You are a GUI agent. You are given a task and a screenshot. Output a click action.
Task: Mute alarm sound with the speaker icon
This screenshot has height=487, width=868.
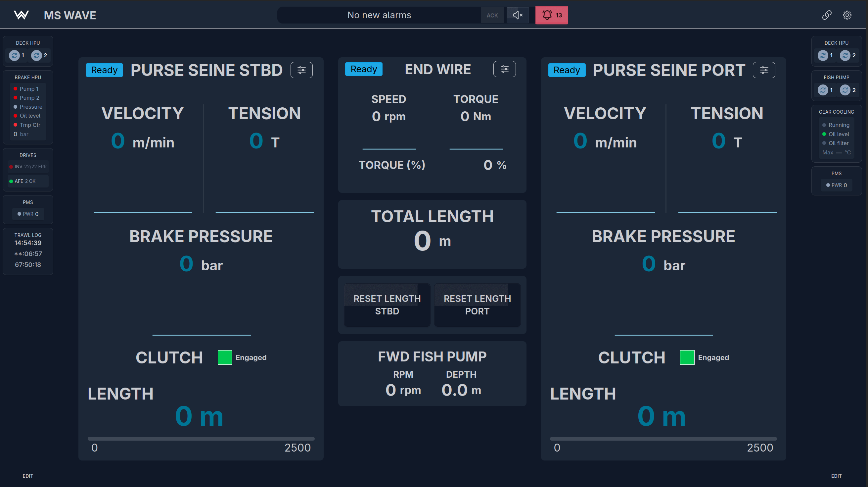coord(518,15)
